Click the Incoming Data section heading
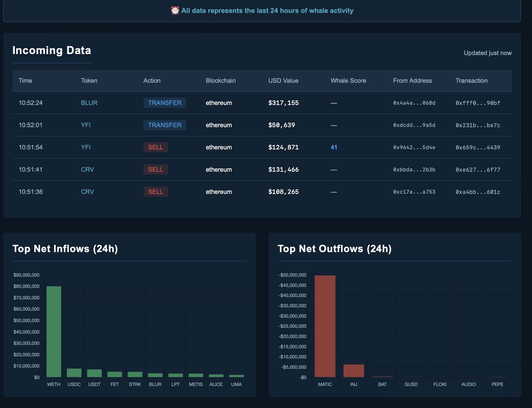Screen dimensions: 532x408 pyautogui.click(x=52, y=50)
